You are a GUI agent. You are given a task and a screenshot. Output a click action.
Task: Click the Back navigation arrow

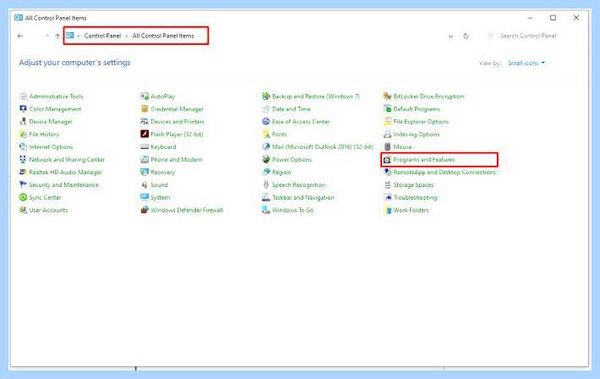coord(20,36)
